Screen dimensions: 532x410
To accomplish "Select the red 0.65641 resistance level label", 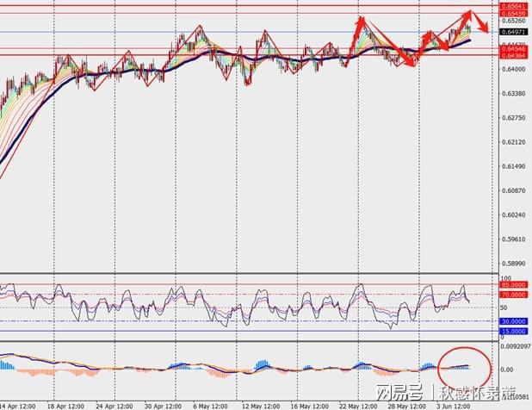I will pyautogui.click(x=513, y=6).
